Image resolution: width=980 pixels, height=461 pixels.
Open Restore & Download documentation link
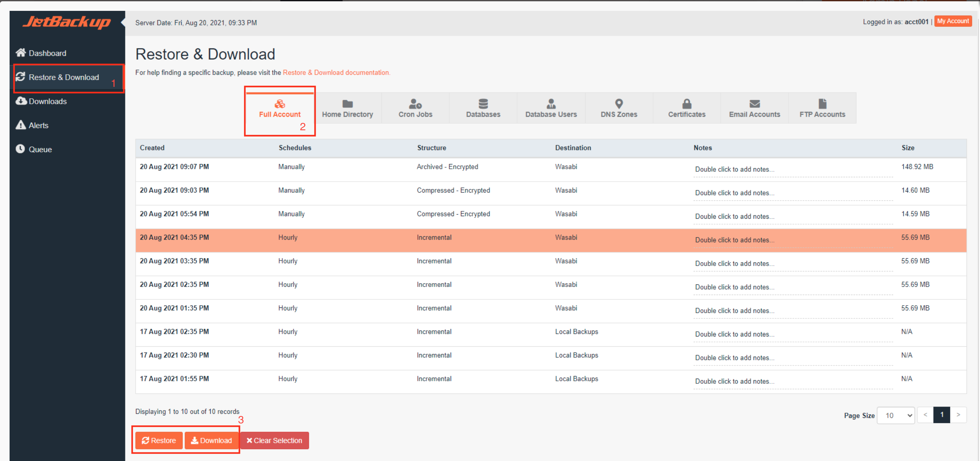click(x=336, y=72)
